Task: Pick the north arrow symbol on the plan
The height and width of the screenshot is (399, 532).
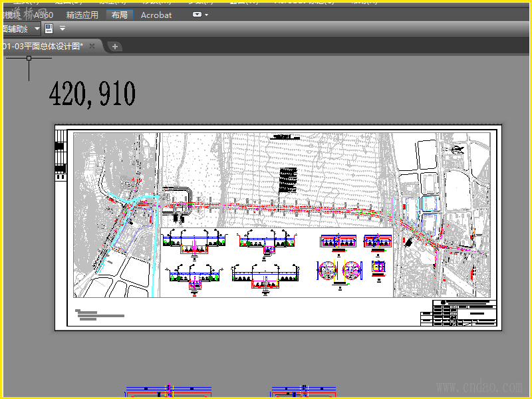Action: pos(457,149)
